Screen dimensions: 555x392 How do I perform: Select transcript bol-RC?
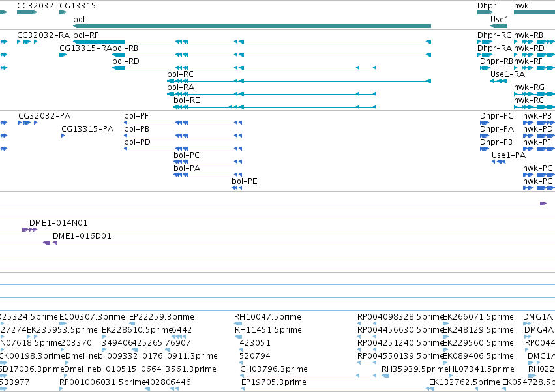299,81
